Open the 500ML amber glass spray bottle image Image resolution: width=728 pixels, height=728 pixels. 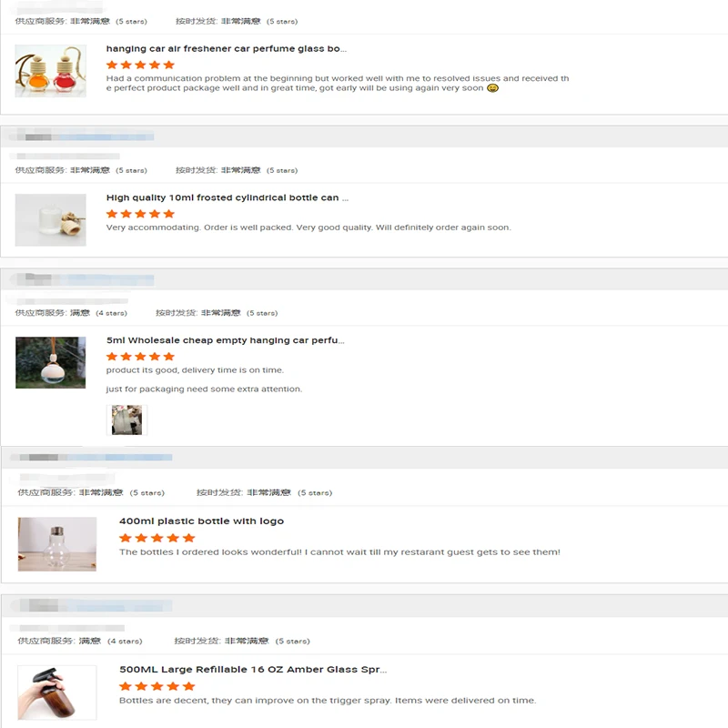pos(57,693)
